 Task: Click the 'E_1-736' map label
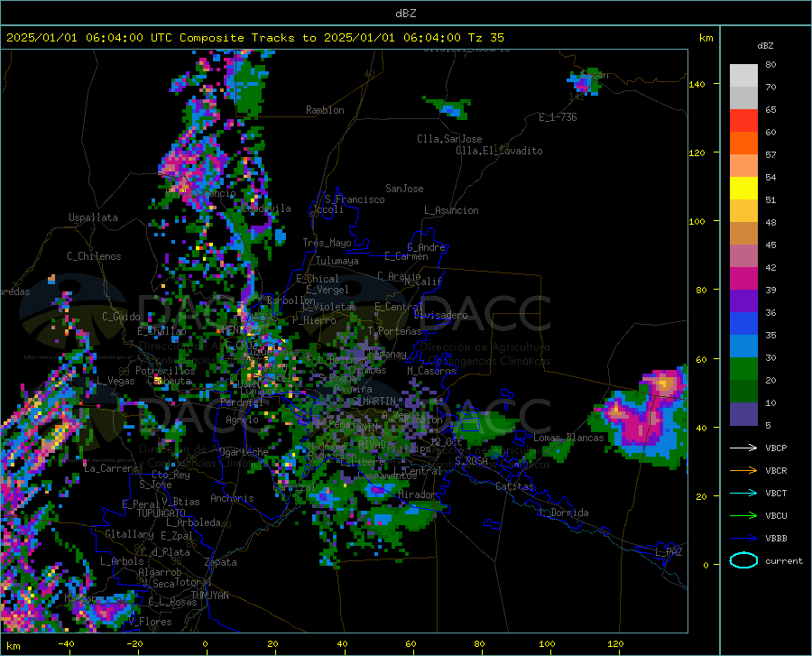pyautogui.click(x=558, y=117)
